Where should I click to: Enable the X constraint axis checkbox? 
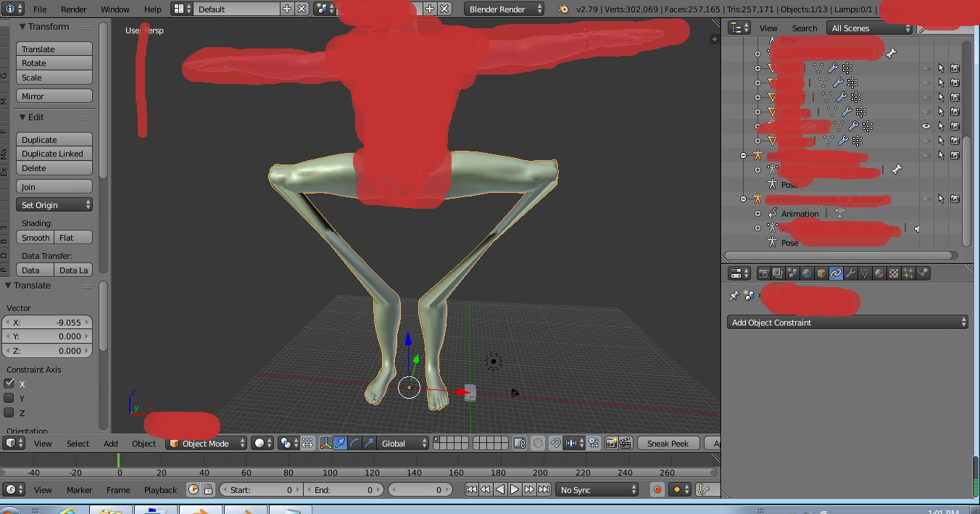click(9, 384)
